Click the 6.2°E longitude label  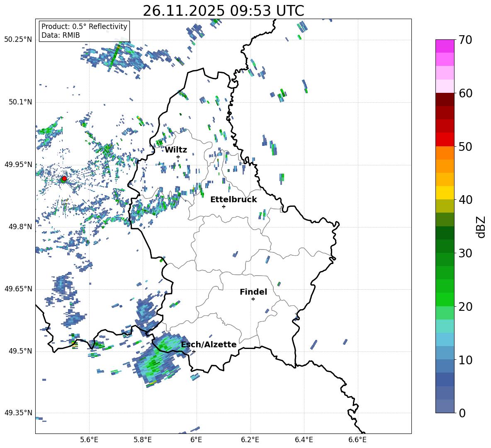point(250,440)
